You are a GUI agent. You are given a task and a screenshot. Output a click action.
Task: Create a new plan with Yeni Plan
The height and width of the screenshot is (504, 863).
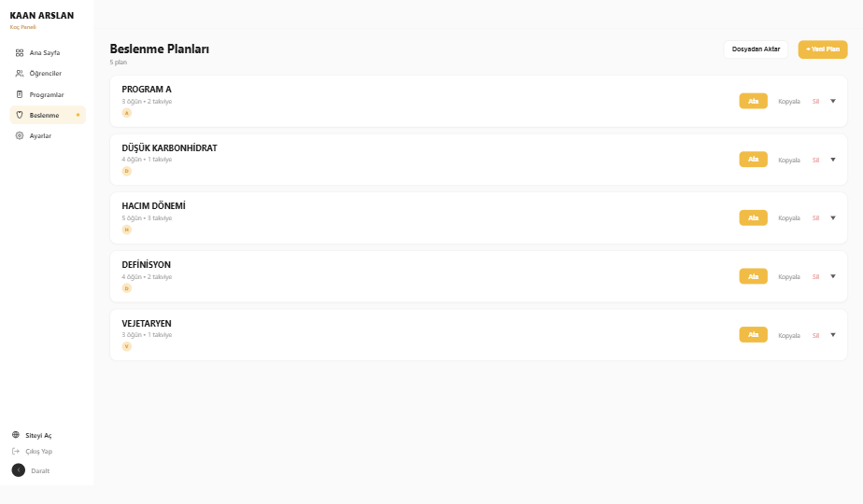823,49
